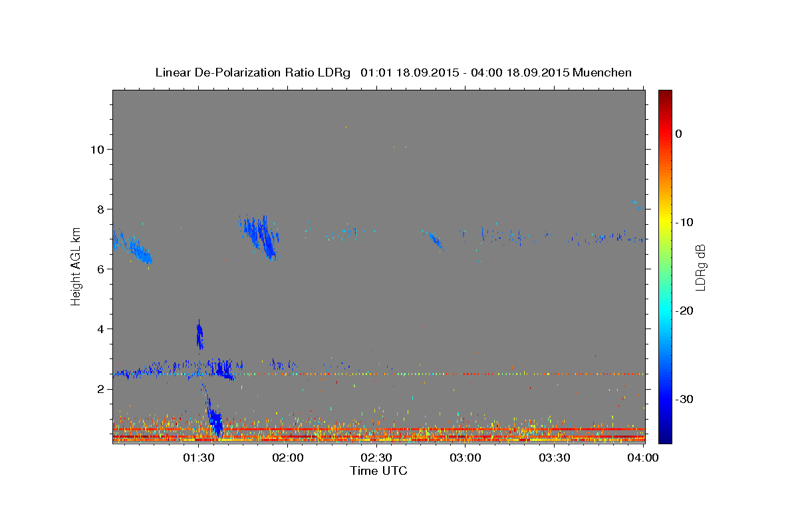Select the 02:30 time tick label
Image resolution: width=798 pixels, height=532 pixels.
point(376,458)
